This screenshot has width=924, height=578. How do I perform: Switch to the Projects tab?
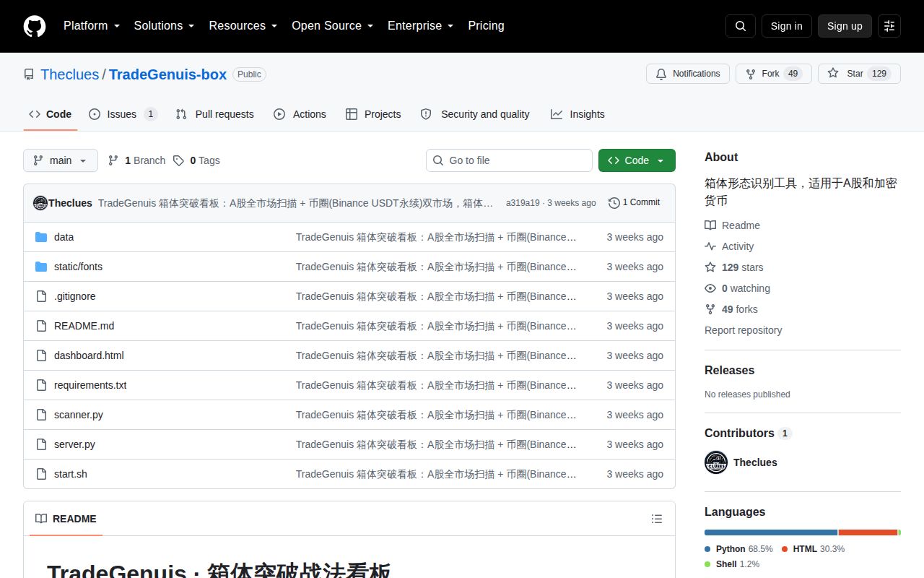(x=373, y=114)
